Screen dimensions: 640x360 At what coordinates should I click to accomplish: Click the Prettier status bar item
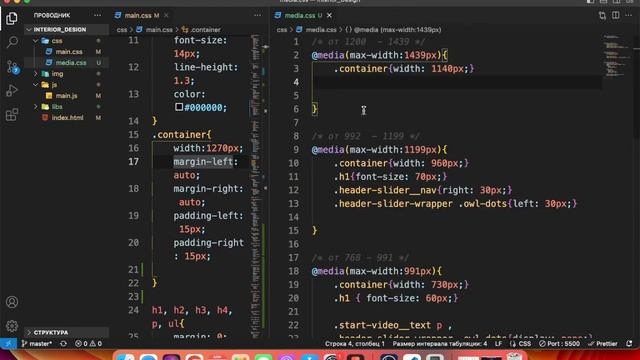click(602, 344)
